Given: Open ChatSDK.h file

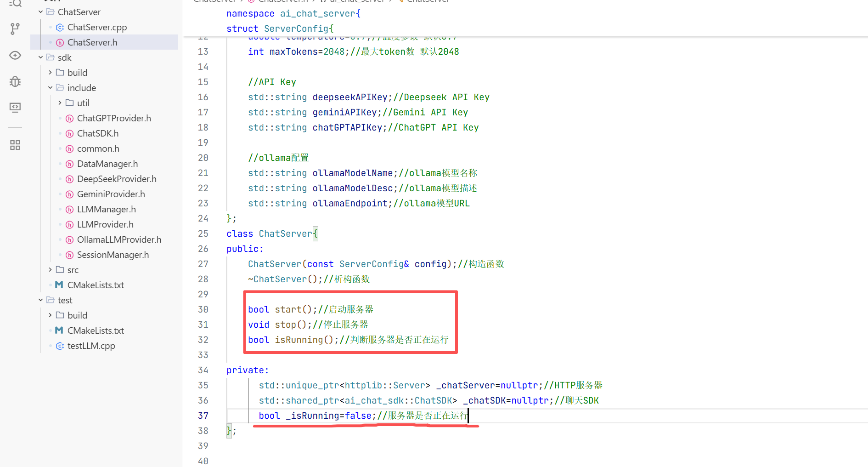Looking at the screenshot, I should (x=98, y=133).
